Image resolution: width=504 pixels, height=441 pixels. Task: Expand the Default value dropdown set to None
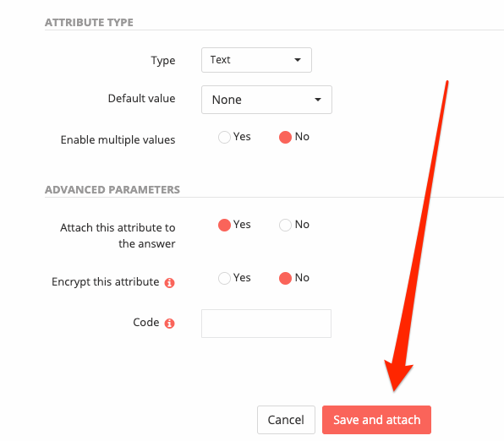point(266,100)
